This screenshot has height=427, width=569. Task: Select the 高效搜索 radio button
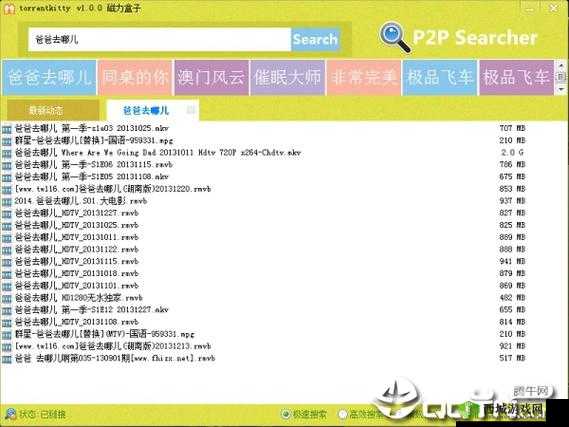342,414
